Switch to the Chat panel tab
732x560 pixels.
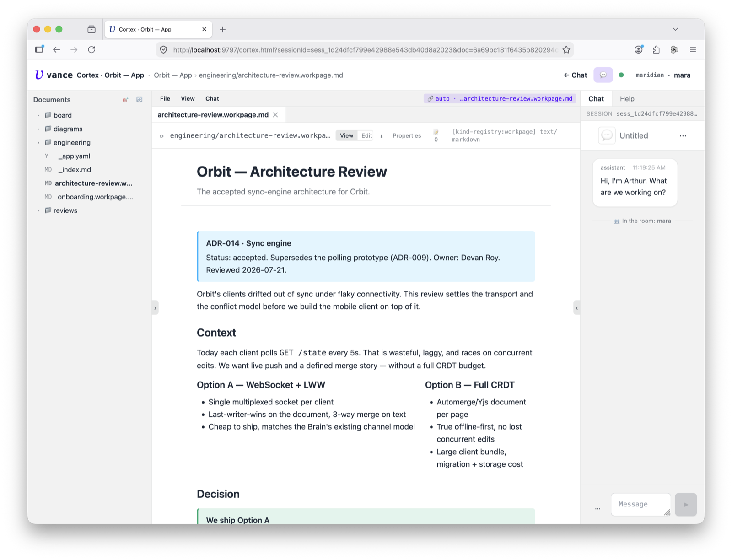596,99
